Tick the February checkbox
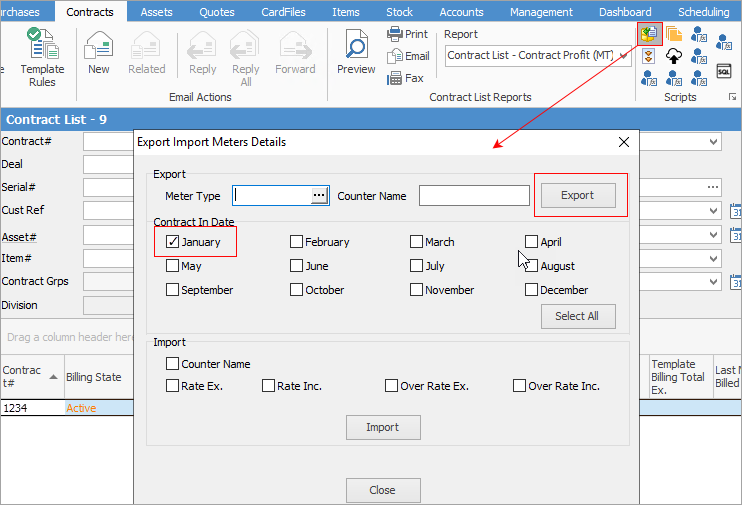The image size is (742, 505). pos(296,242)
